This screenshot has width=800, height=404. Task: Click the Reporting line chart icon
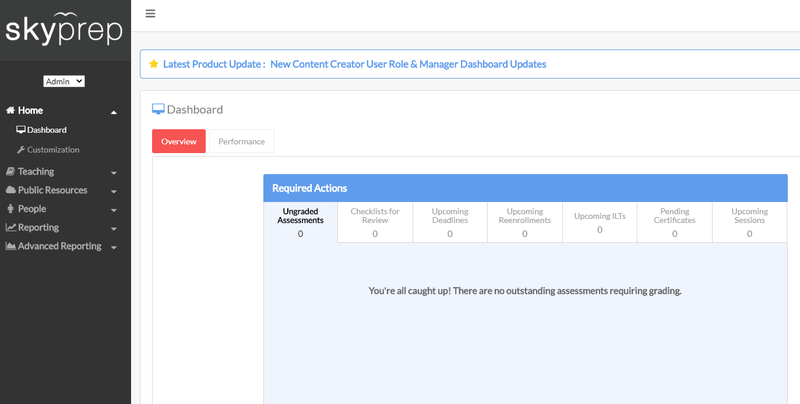click(11, 228)
